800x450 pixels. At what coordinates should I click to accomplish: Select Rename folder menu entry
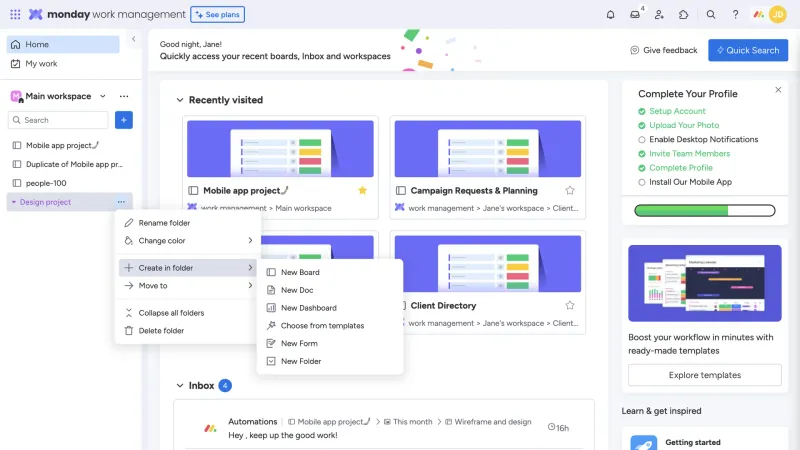188,223
